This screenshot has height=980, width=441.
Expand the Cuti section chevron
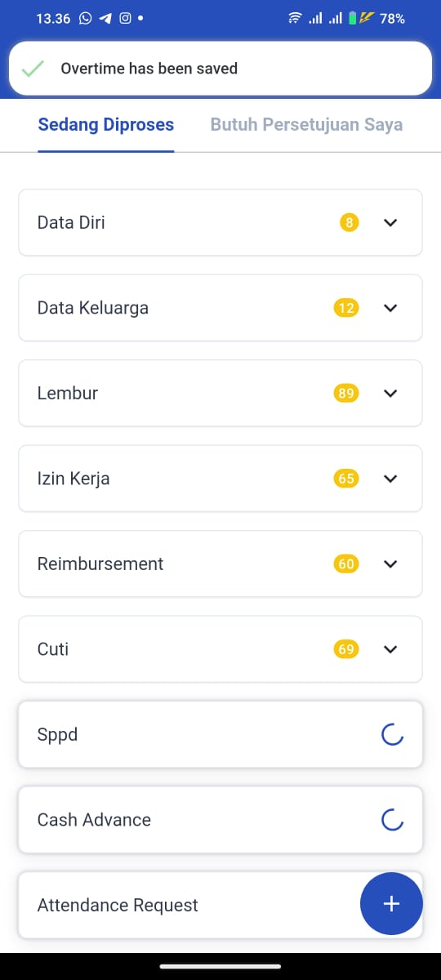(390, 649)
